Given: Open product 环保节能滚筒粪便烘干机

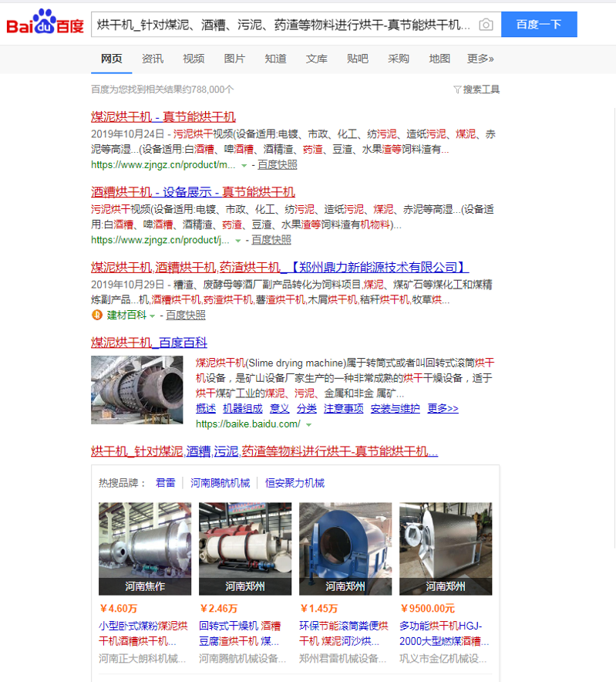Looking at the screenshot, I should tap(343, 633).
